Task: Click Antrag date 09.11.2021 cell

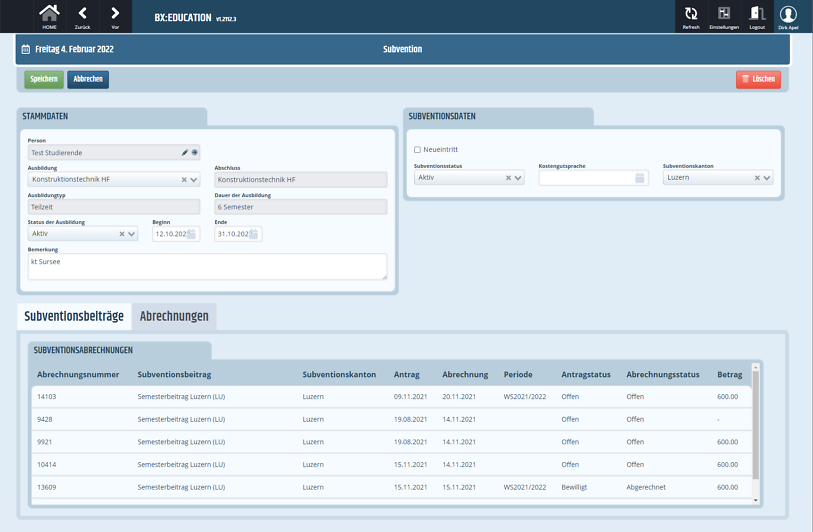Action: 410,397
